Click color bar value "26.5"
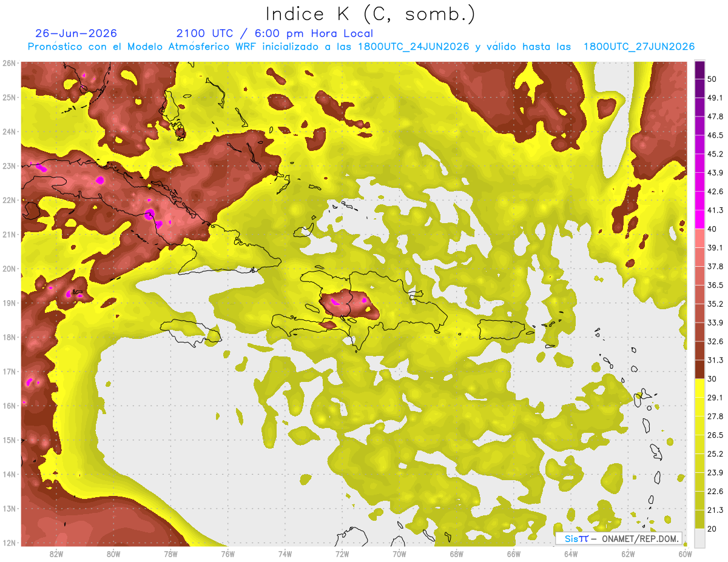This screenshot has height=562, width=728. tap(715, 435)
